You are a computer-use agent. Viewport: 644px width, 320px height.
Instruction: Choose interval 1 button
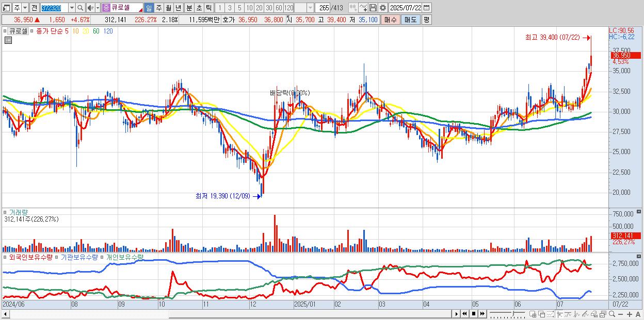click(220, 8)
